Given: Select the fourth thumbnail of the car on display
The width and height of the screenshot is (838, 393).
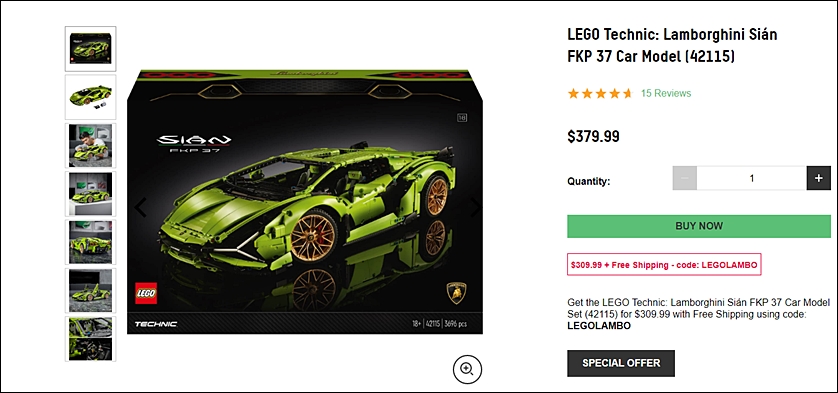Looking at the screenshot, I should (x=90, y=194).
